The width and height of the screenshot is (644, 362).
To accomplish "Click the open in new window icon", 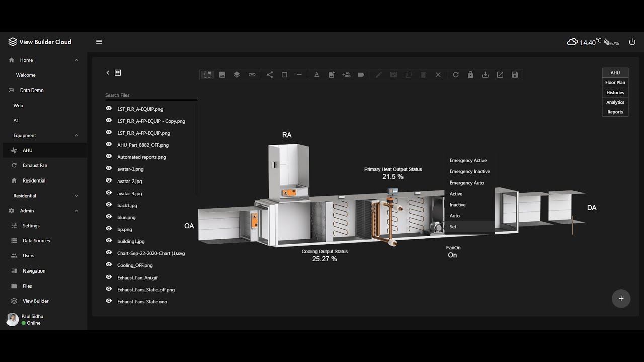I will click(x=500, y=75).
